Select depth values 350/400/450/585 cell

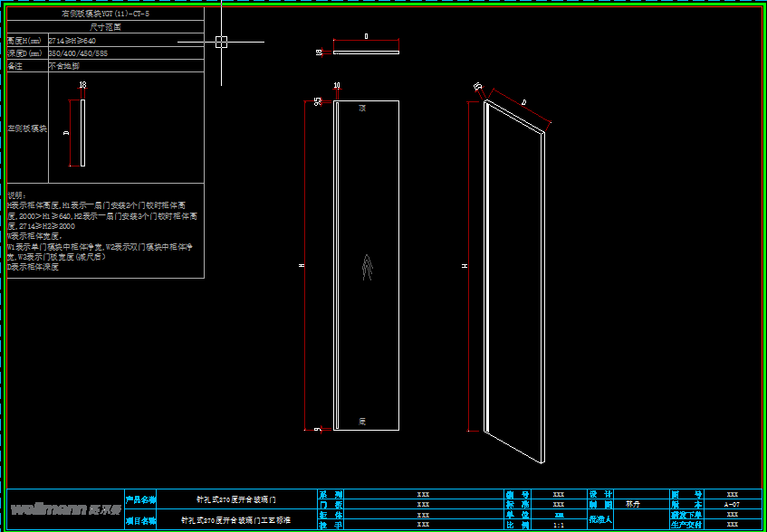pyautogui.click(x=78, y=53)
